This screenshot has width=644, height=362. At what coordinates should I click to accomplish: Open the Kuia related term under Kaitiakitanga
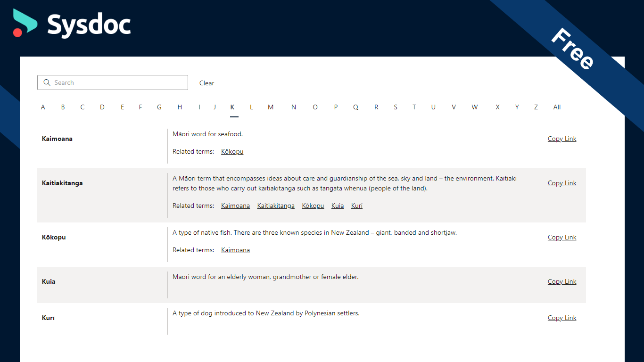[x=337, y=206]
